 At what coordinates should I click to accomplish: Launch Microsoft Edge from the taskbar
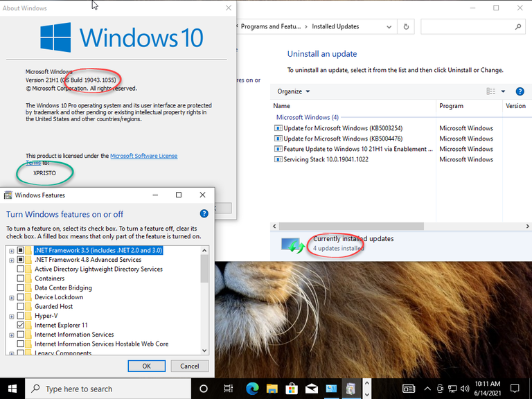252,389
